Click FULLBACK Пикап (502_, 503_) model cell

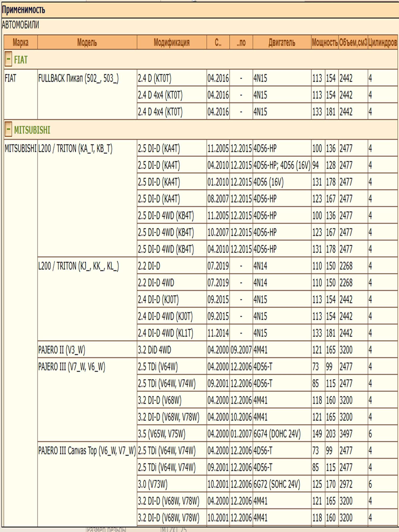click(78, 78)
